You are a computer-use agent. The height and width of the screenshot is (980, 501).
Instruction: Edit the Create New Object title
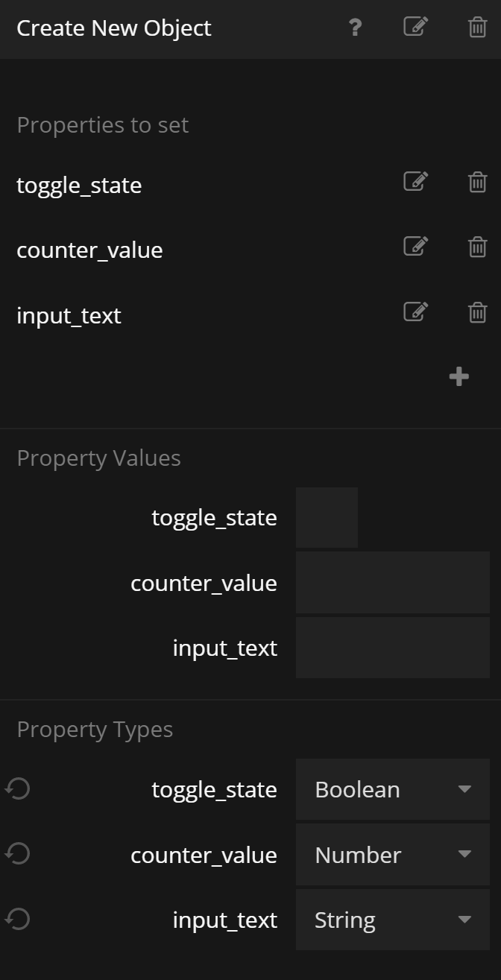415,28
